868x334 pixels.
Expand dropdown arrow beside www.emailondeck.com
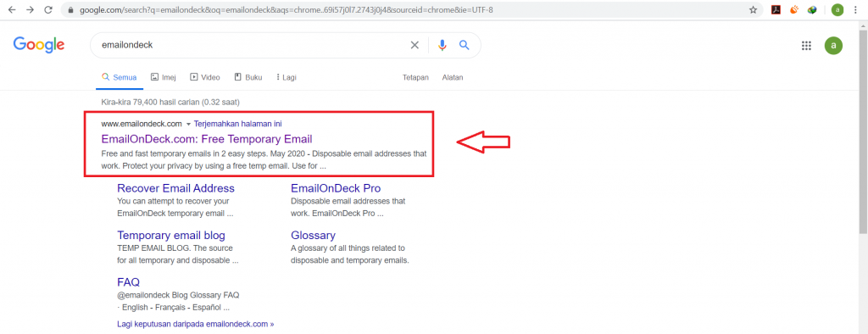click(x=188, y=124)
